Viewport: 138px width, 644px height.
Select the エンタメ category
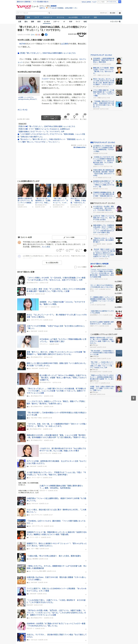pyautogui.click(x=47, y=21)
